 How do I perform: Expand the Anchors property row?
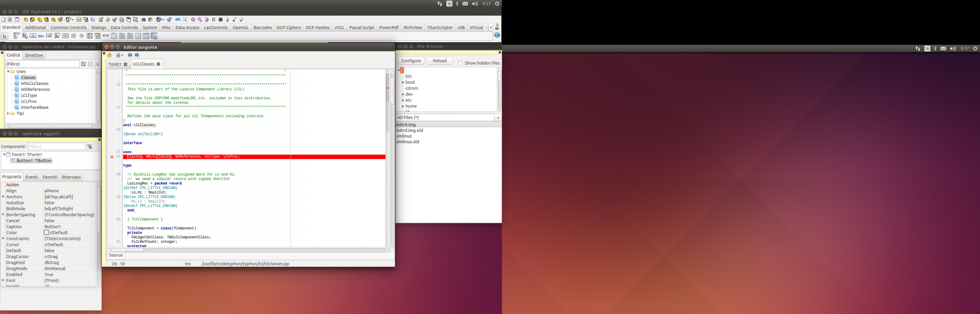[3, 197]
